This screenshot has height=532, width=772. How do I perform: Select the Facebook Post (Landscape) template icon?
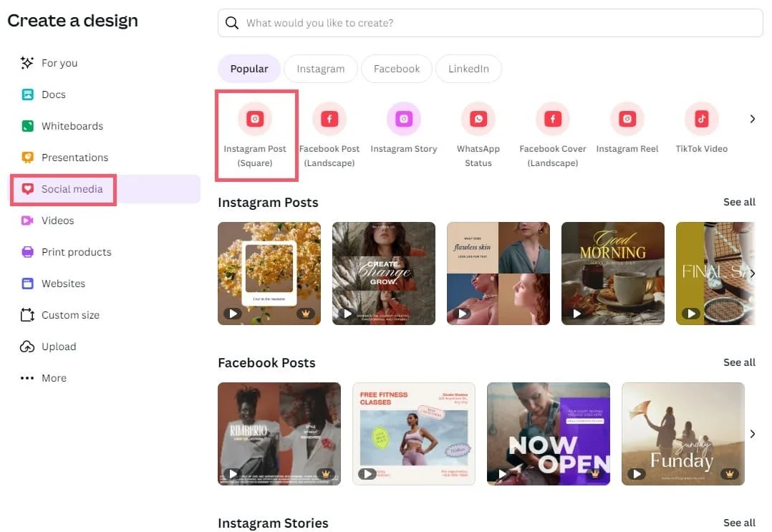click(329, 119)
